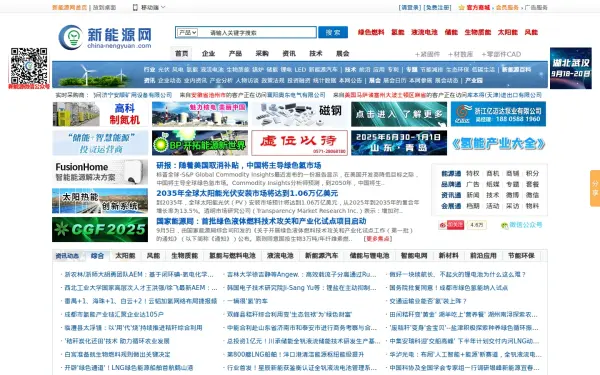
Task: Click 新能源百科 in the blue bar
Action: click(517, 70)
